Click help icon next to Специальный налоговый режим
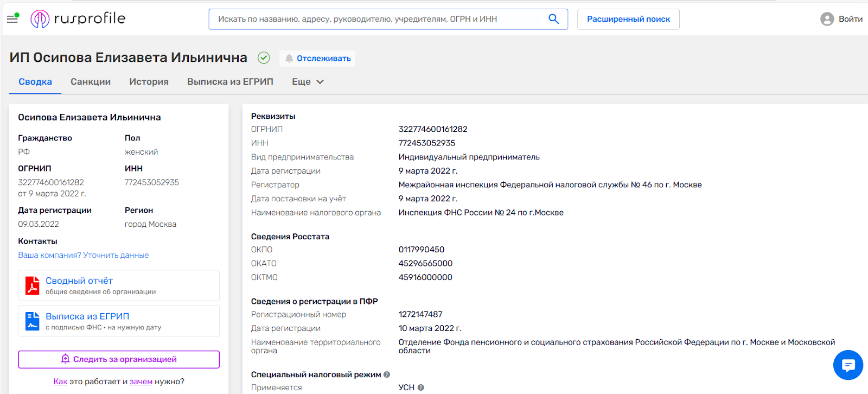Screen dimensions: 868x394 pos(387,374)
